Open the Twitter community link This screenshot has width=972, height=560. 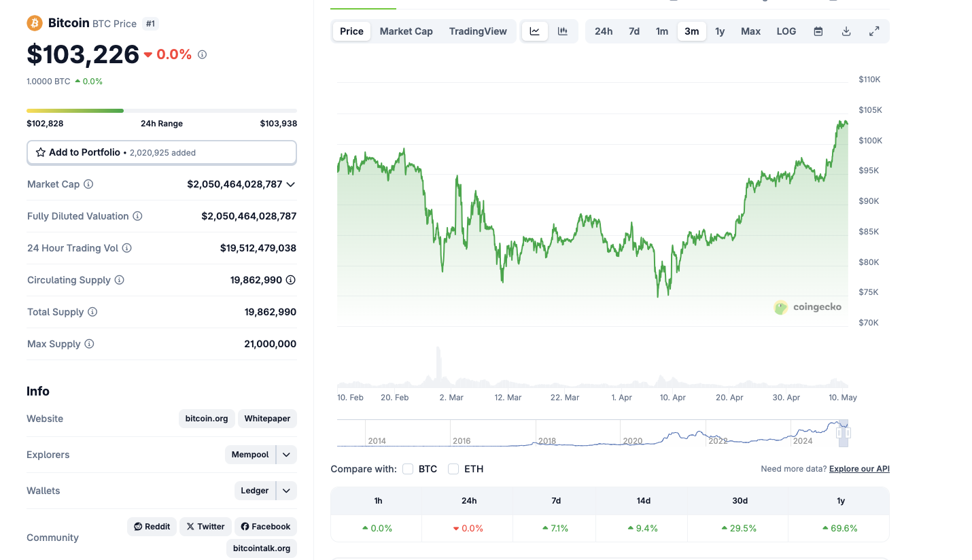click(205, 526)
